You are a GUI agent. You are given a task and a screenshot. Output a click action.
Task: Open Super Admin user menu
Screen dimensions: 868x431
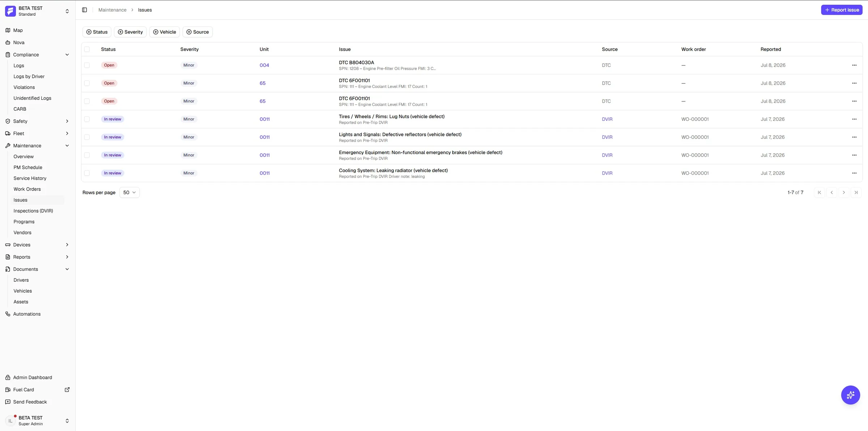pos(38,421)
